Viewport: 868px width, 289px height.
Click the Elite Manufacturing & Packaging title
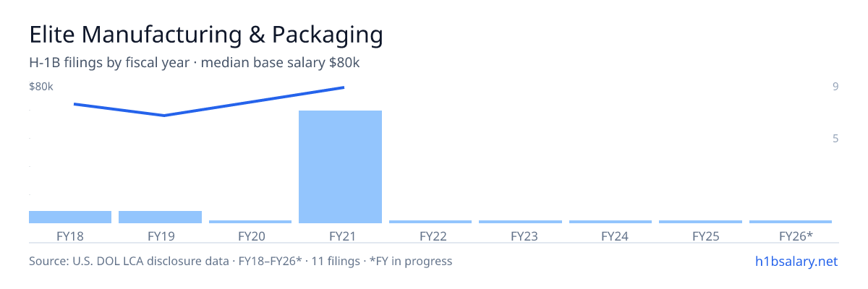(x=205, y=35)
